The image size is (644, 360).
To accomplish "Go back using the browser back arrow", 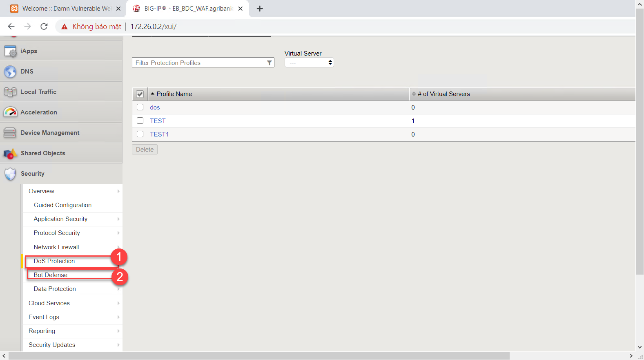I will (11, 27).
